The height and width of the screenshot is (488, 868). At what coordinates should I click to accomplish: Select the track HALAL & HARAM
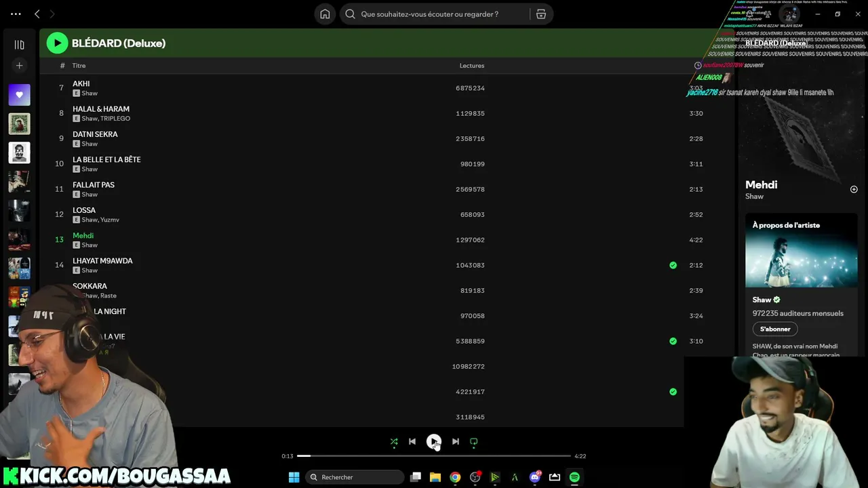pyautogui.click(x=101, y=109)
